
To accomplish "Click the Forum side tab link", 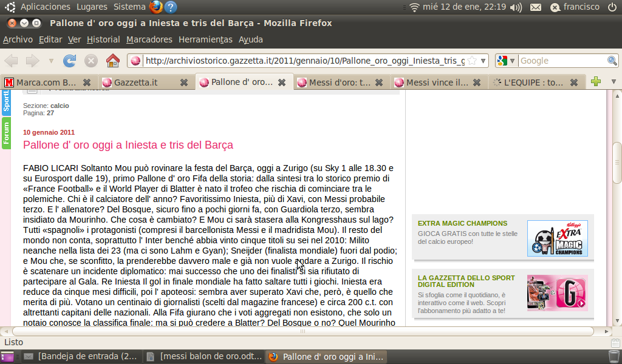I will [6, 133].
